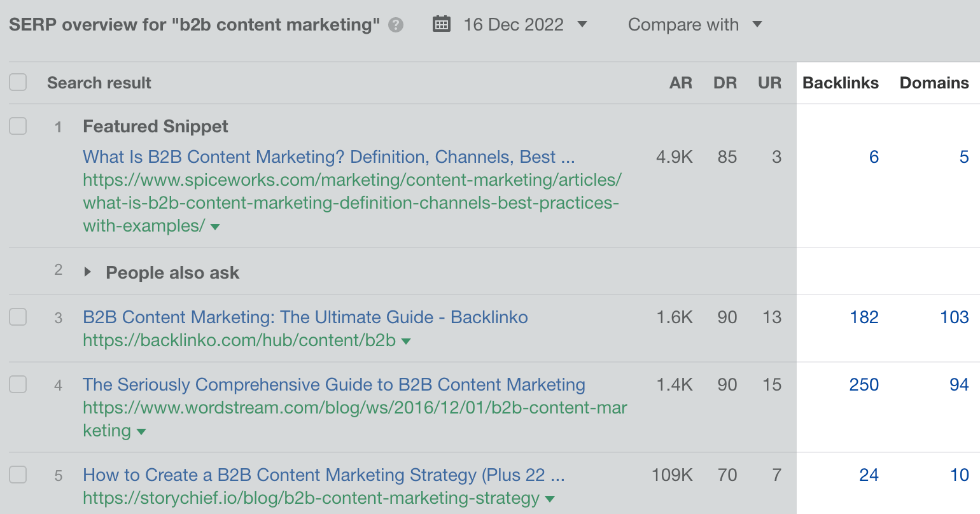Viewport: 980px width, 514px height.
Task: Toggle the select-all checkbox in the header
Action: 18,82
